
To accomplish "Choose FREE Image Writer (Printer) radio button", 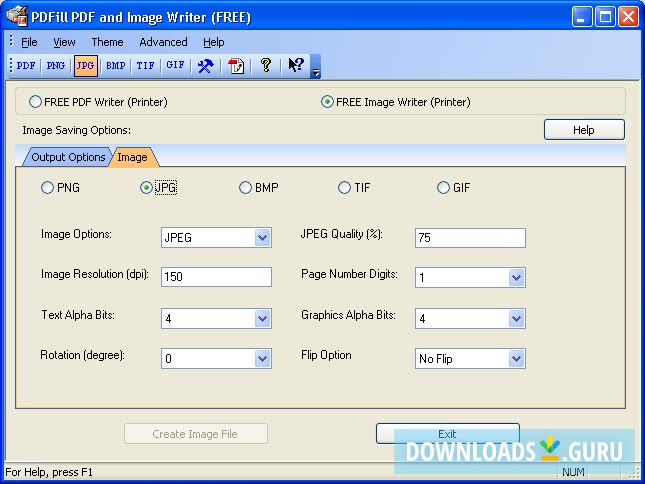I will (327, 102).
